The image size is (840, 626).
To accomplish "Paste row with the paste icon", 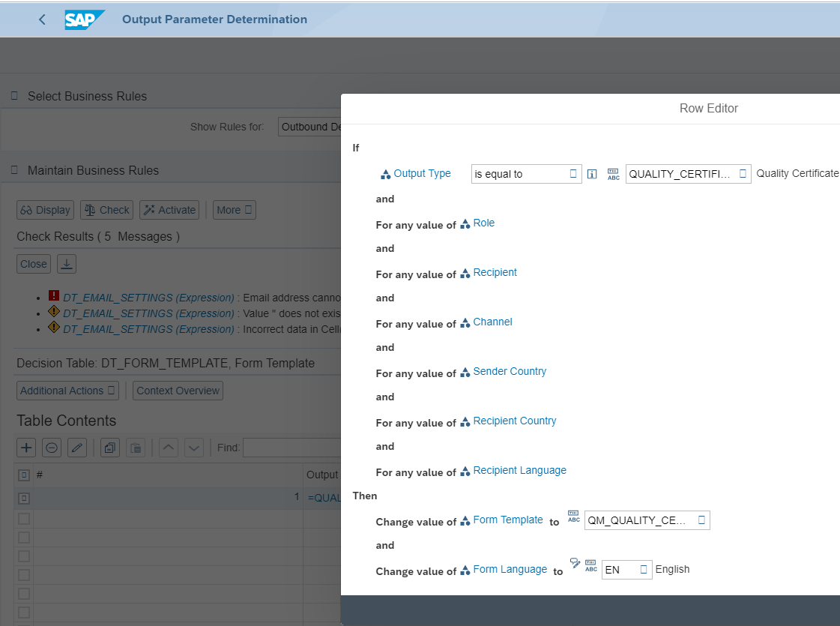I will point(136,448).
